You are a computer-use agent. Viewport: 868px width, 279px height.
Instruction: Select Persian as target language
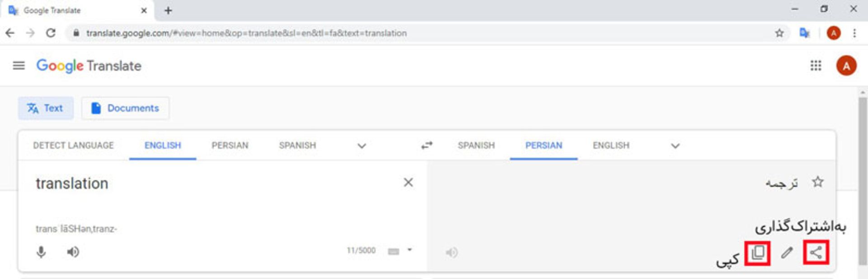[544, 145]
